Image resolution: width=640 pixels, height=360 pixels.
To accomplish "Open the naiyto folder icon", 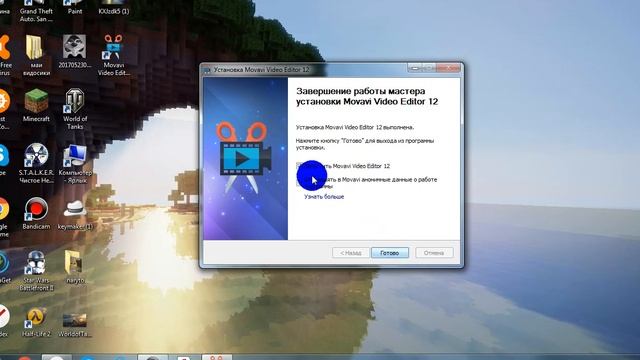I will point(75,267).
